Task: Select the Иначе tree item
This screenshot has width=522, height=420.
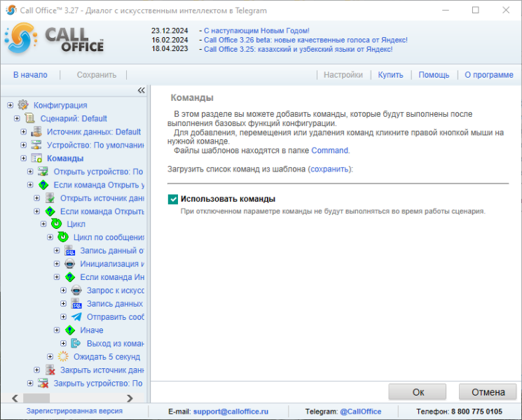Action: (x=92, y=330)
